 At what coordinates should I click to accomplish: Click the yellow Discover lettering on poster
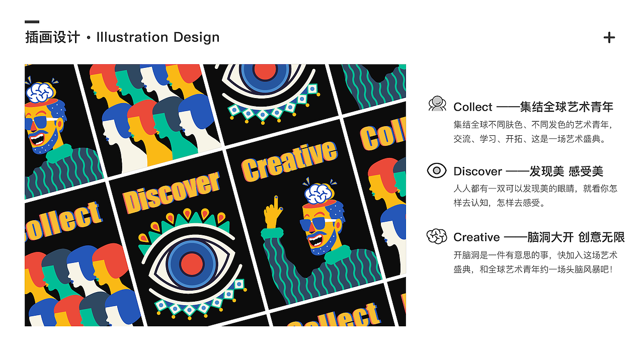171,192
